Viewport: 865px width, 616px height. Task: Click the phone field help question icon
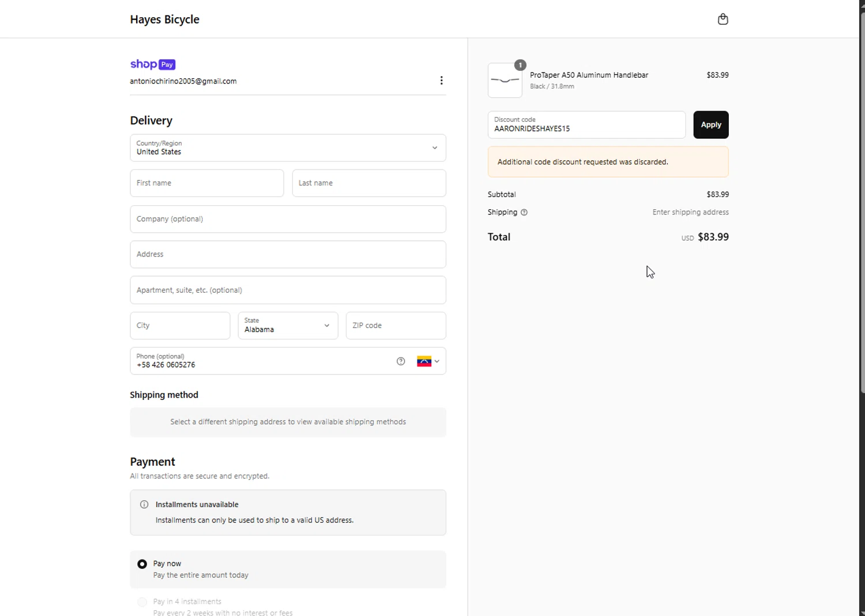click(x=401, y=361)
